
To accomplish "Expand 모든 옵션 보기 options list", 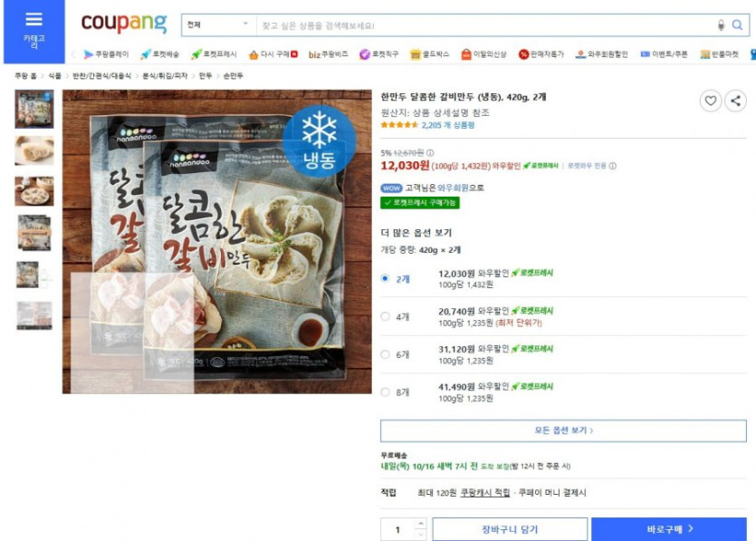I will [563, 430].
